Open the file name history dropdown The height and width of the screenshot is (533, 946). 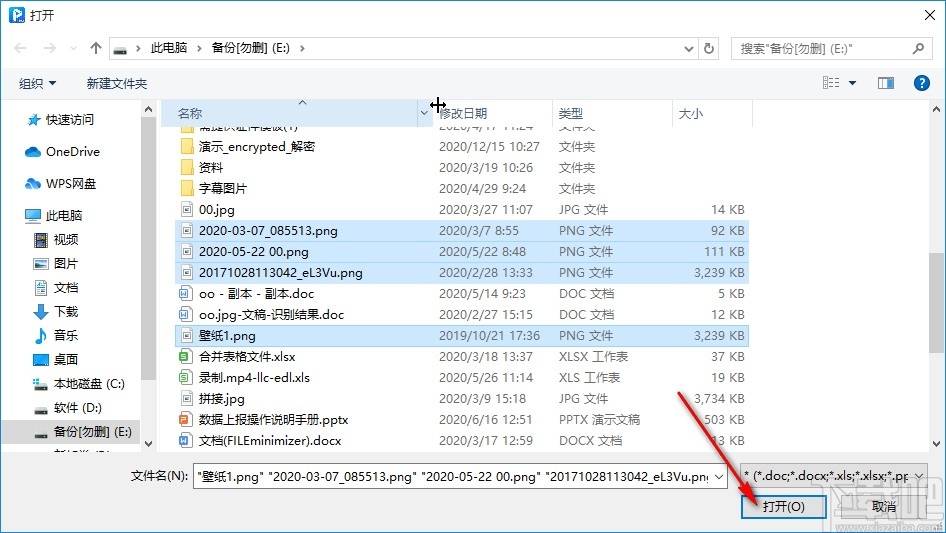point(719,476)
